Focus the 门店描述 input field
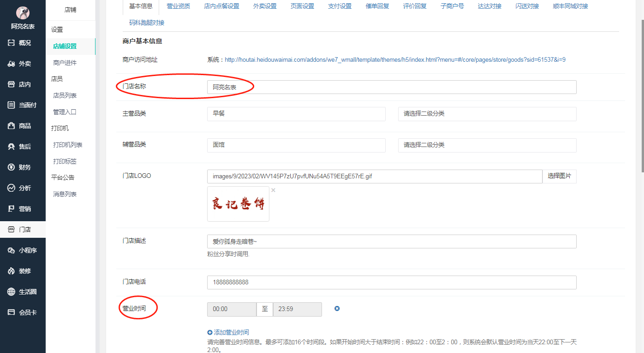Image resolution: width=644 pixels, height=353 pixels. pos(392,241)
